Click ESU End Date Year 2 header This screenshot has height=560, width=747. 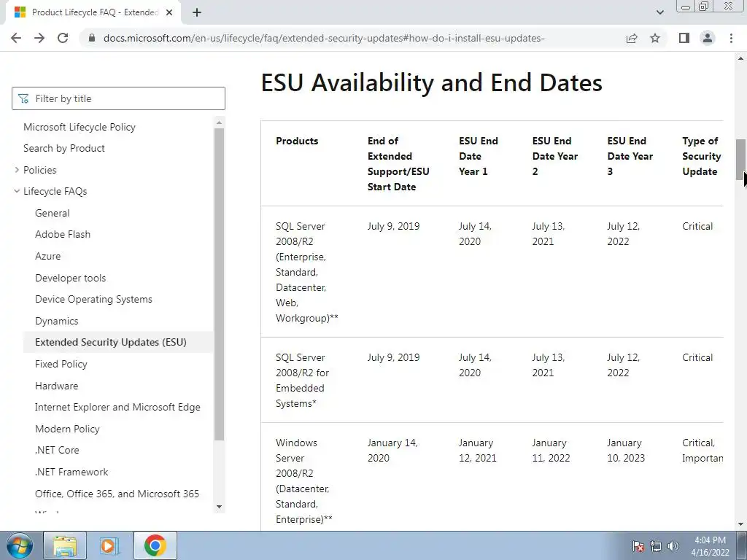click(x=555, y=156)
